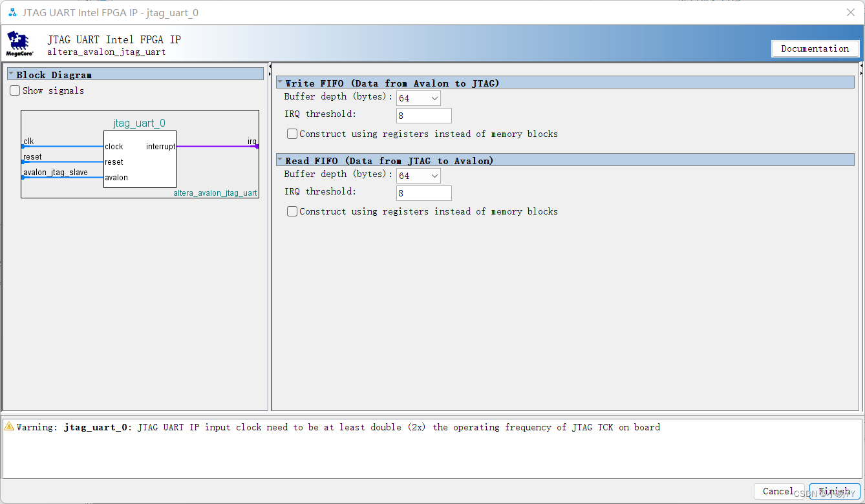
Task: Click the Cancel button
Action: click(x=779, y=491)
